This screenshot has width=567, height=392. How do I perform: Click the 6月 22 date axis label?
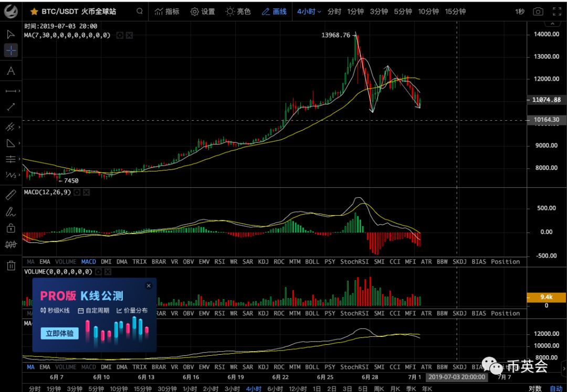click(x=280, y=377)
